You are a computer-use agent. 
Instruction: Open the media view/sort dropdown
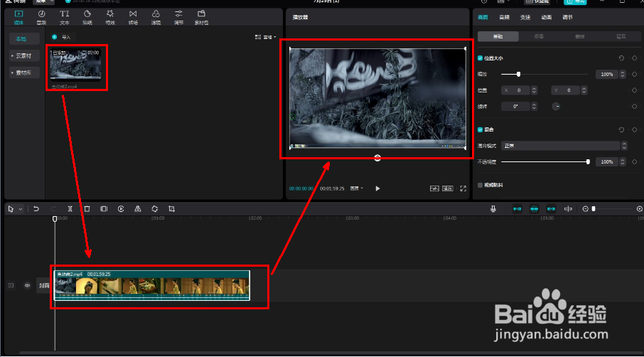[x=265, y=37]
